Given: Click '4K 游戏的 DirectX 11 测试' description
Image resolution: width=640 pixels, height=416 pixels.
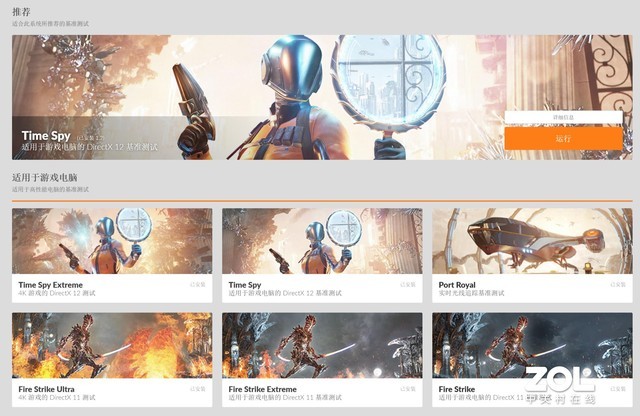Looking at the screenshot, I should [57, 397].
